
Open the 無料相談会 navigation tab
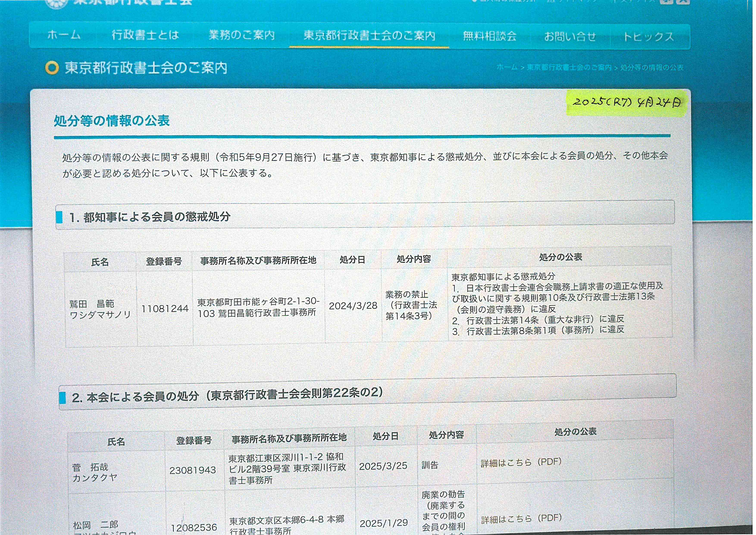point(490,36)
